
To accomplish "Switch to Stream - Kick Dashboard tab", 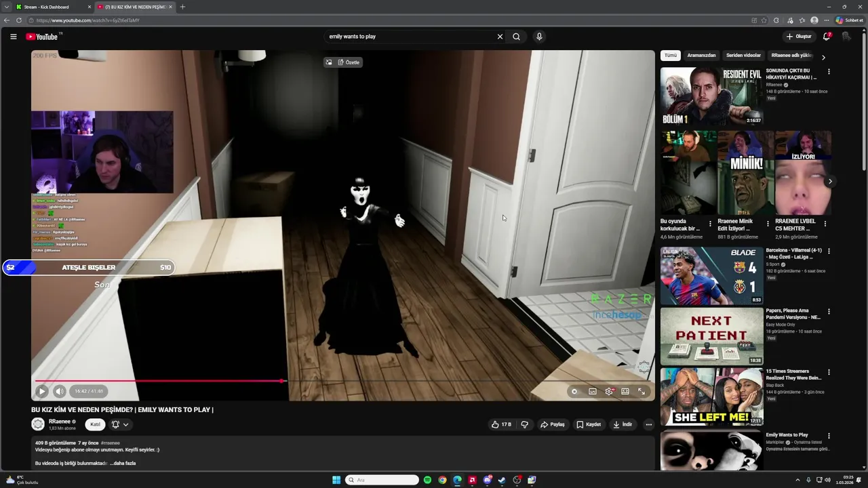I will [x=51, y=7].
